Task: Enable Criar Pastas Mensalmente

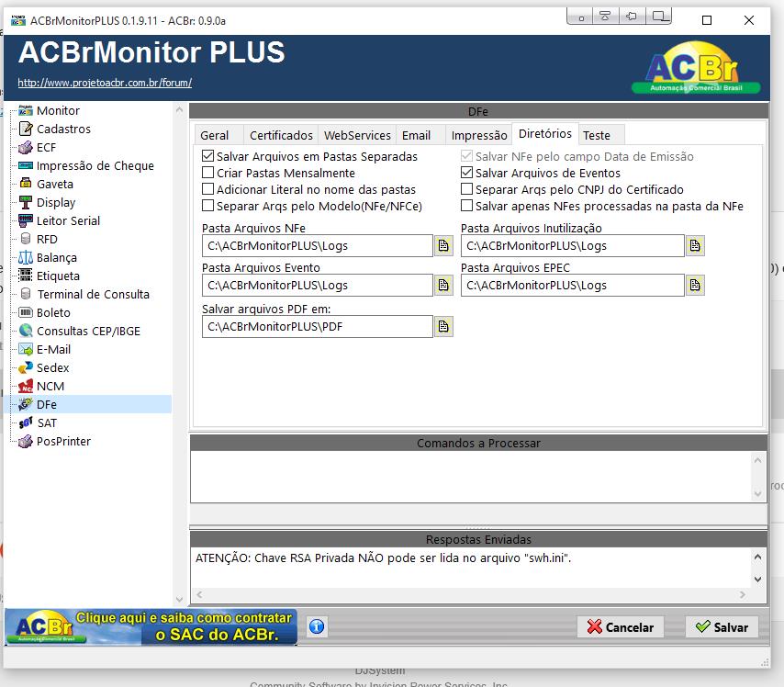Action: [208, 173]
